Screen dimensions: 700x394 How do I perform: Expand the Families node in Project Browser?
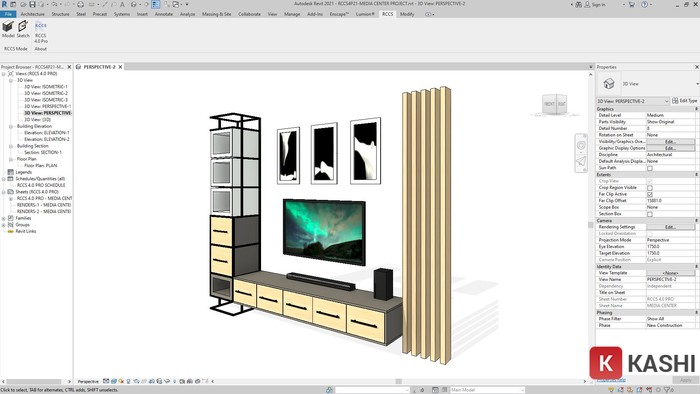tap(4, 218)
